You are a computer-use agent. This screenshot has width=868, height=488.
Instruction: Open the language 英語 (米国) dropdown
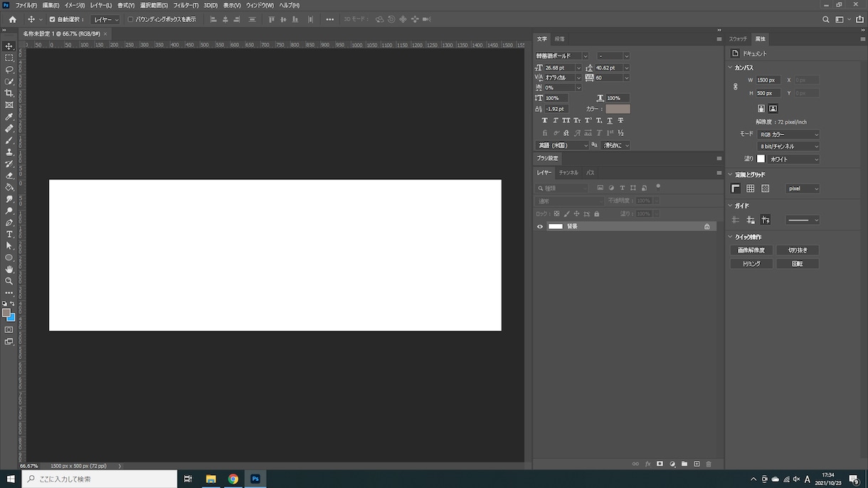pyautogui.click(x=562, y=145)
